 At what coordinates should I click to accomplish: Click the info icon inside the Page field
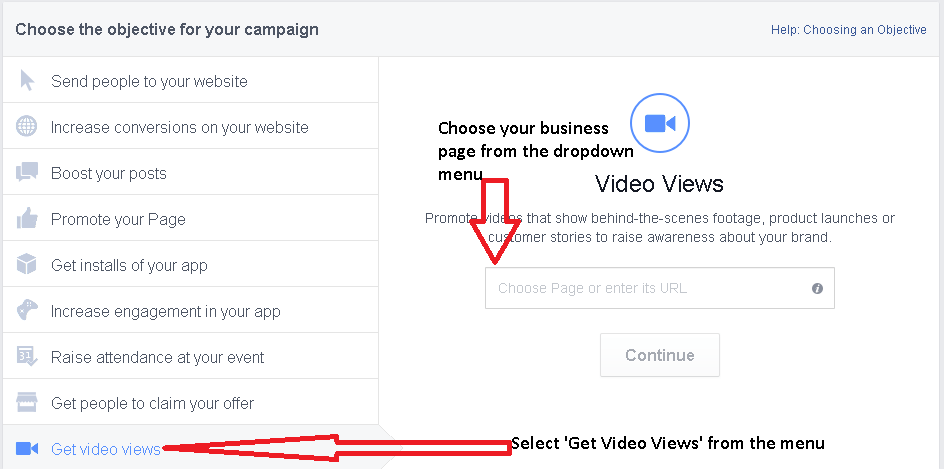[x=817, y=288]
